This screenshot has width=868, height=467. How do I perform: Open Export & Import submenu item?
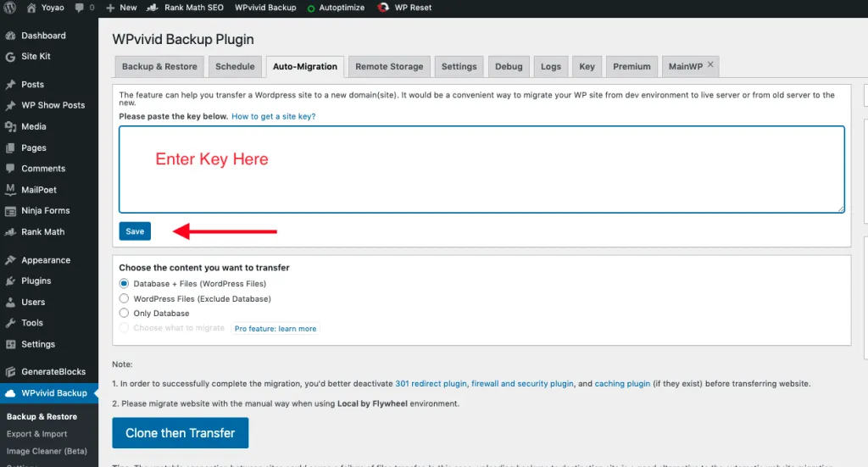pyautogui.click(x=36, y=434)
